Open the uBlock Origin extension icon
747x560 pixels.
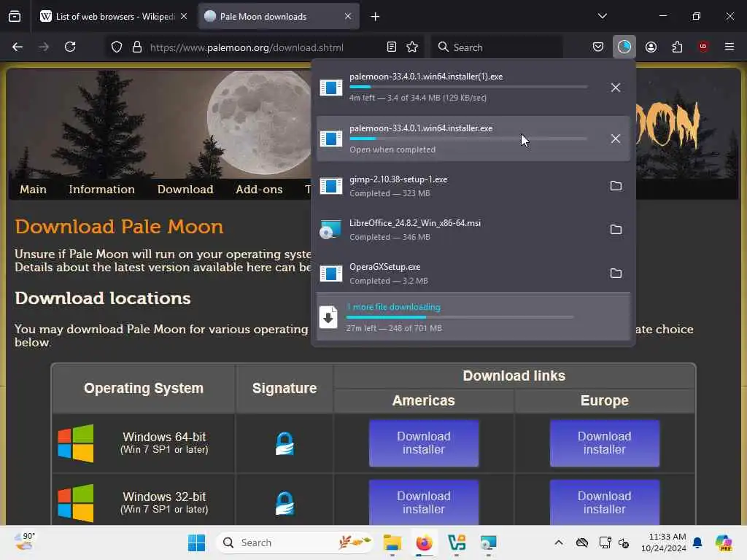pyautogui.click(x=703, y=47)
